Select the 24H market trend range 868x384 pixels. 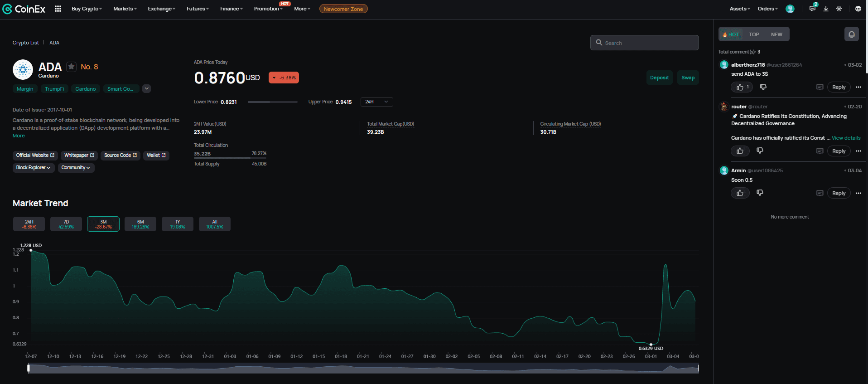(29, 224)
